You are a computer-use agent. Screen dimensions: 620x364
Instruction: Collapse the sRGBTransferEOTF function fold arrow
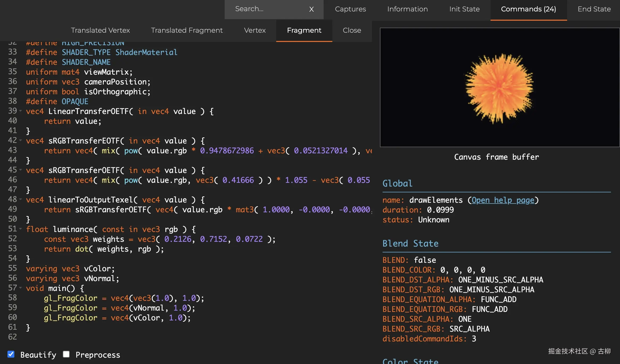(x=20, y=140)
